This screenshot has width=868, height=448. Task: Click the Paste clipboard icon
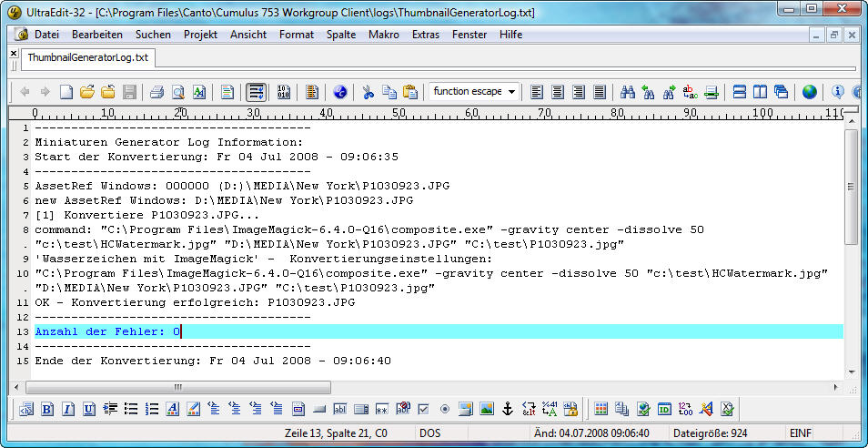tap(410, 92)
